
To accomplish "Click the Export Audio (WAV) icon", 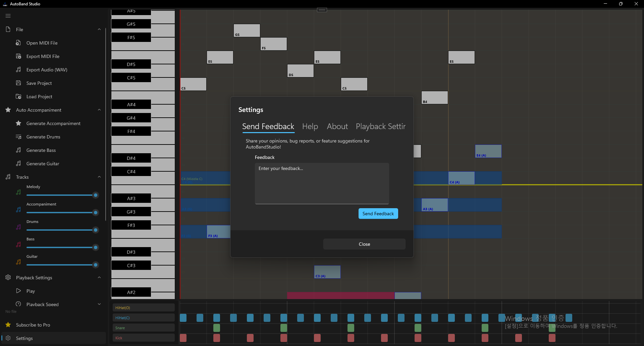I will pyautogui.click(x=18, y=69).
